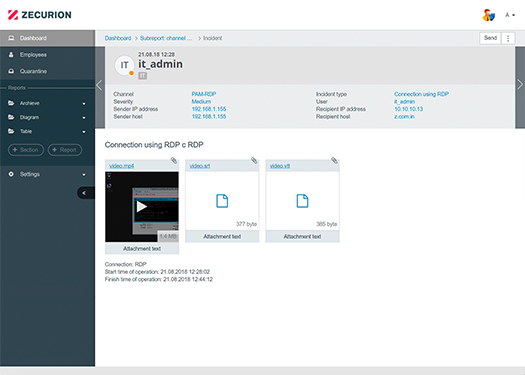Click the small IT tag under it_admin

pyautogui.click(x=143, y=76)
